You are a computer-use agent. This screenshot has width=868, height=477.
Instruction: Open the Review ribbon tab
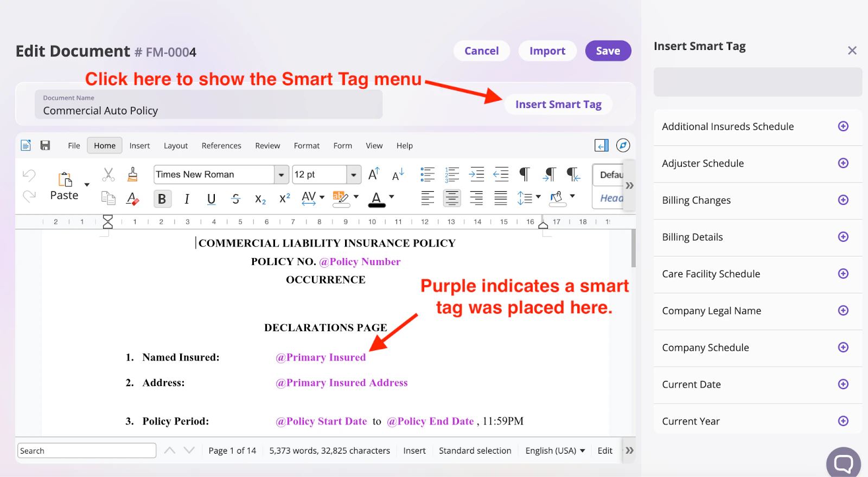(267, 146)
